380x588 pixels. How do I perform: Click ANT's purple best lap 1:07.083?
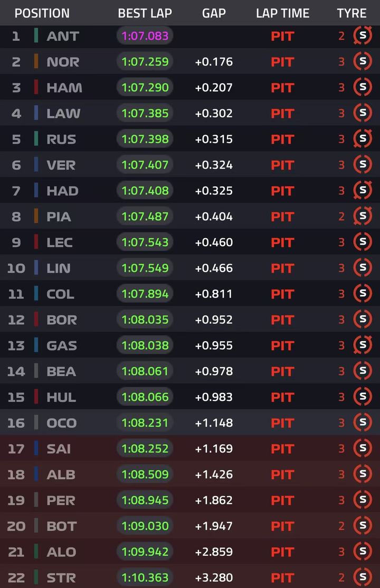(145, 36)
